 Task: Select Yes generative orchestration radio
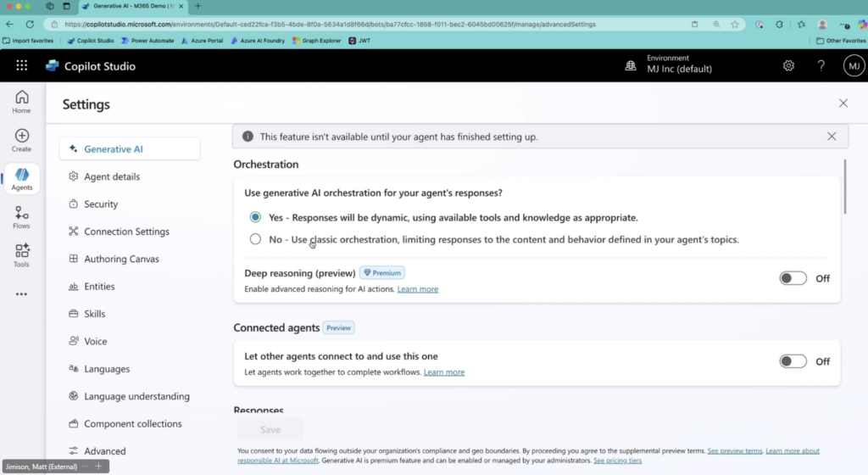(x=255, y=217)
